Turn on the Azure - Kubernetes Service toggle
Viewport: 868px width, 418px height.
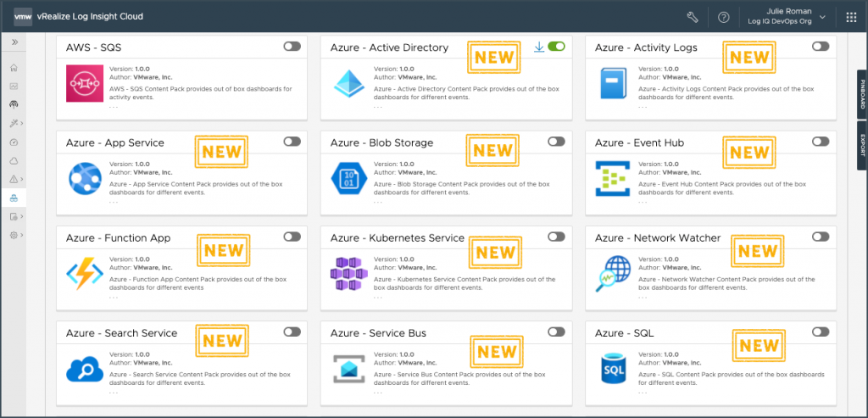tap(556, 237)
